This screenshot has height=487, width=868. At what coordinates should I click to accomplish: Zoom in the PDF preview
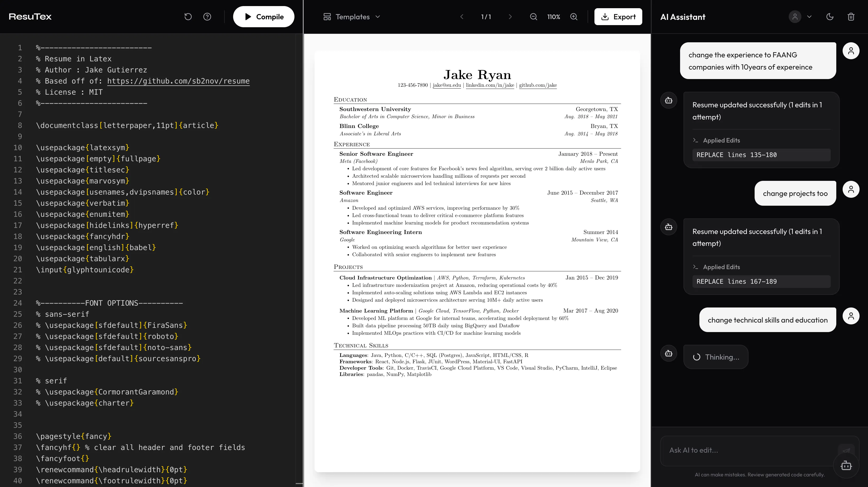pyautogui.click(x=574, y=16)
